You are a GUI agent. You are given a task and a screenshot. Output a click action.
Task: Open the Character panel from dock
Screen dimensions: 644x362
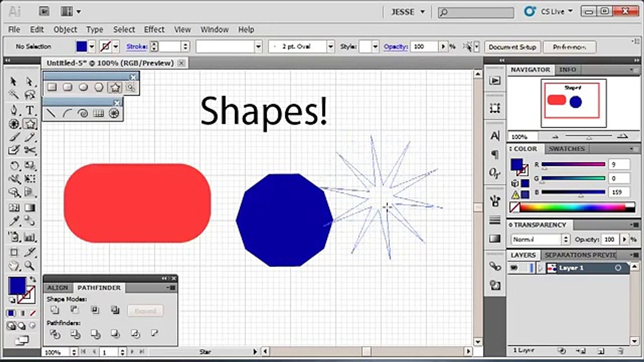[x=495, y=136]
